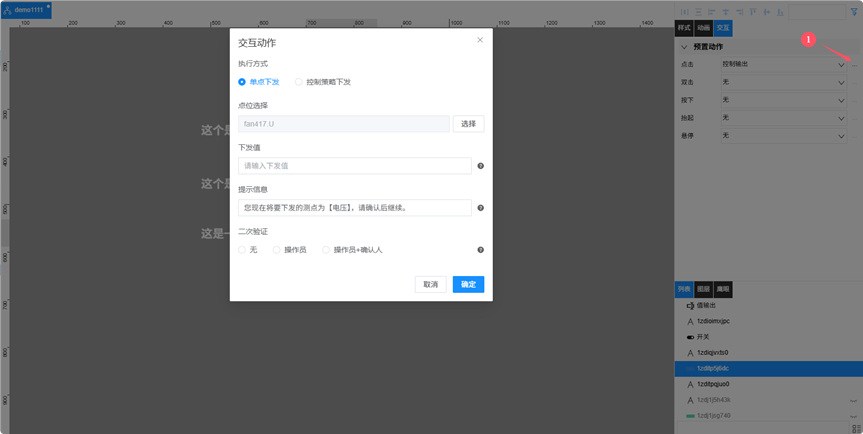
Task: Click the 确定 button
Action: pos(467,284)
